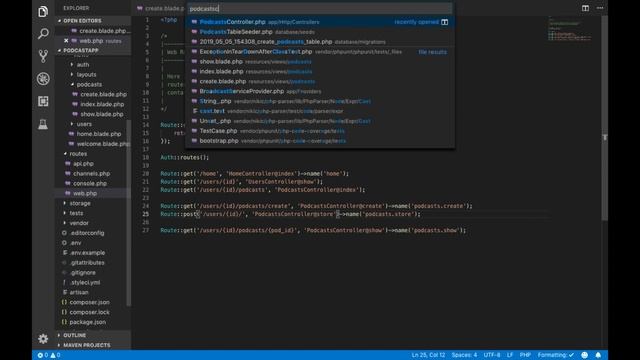
Task: Select index.blade.php quick open result
Action: 320,71
